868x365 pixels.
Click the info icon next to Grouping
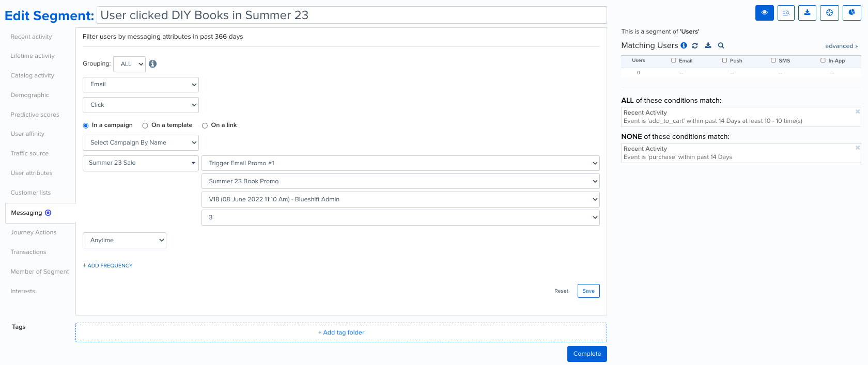click(x=153, y=64)
